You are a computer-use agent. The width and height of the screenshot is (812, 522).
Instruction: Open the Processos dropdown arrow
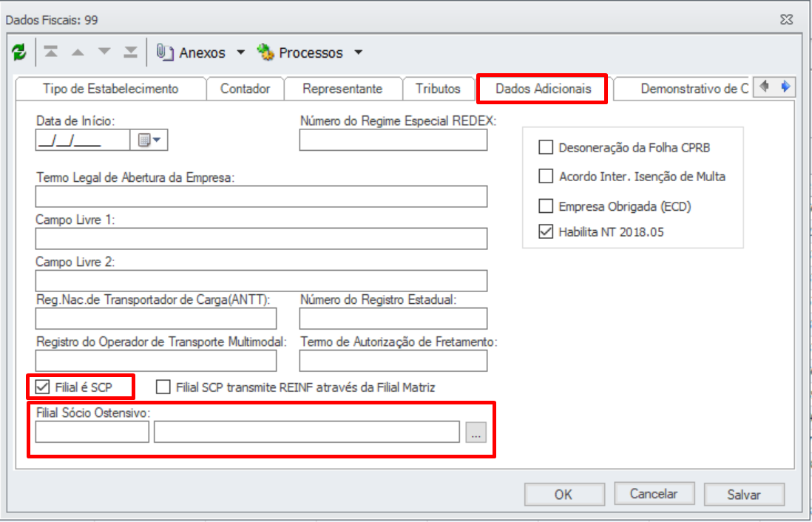point(358,52)
